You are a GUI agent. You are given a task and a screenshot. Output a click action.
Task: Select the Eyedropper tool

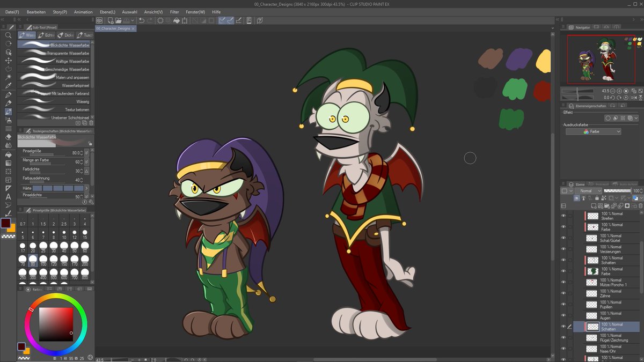pos(9,86)
